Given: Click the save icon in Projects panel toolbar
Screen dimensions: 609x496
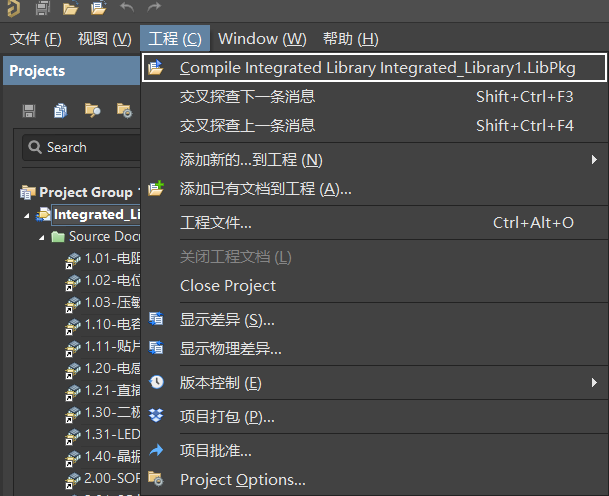Looking at the screenshot, I should pyautogui.click(x=29, y=111).
